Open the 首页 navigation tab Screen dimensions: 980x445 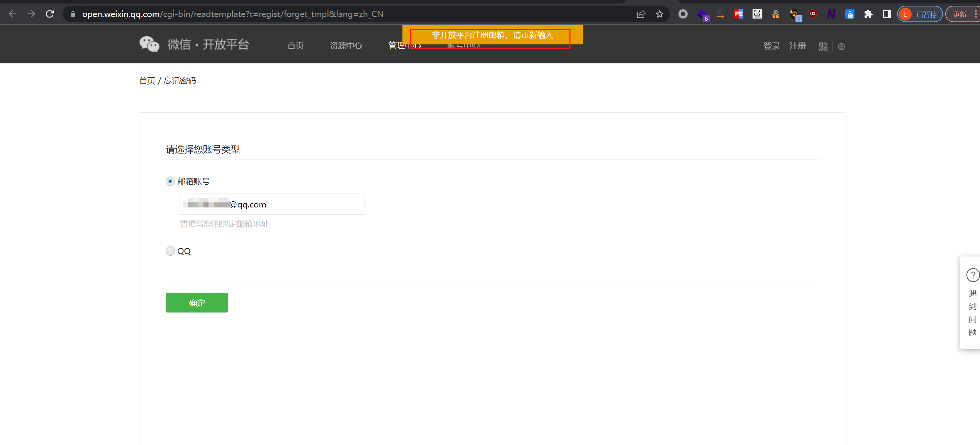295,46
